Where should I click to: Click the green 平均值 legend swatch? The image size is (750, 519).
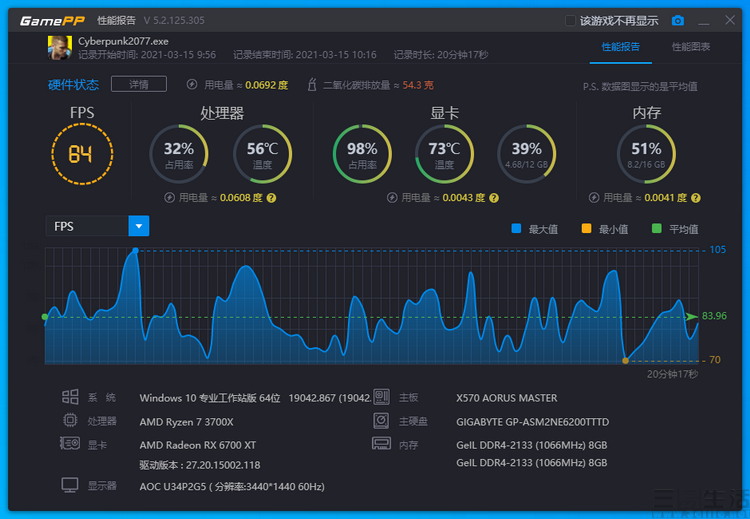(657, 228)
